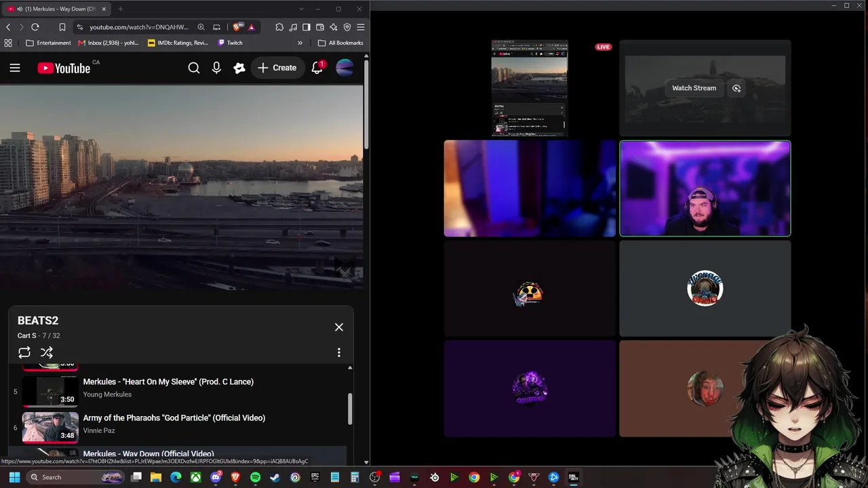
Task: Open Epic Games Launcher from the taskbar
Action: click(315, 477)
